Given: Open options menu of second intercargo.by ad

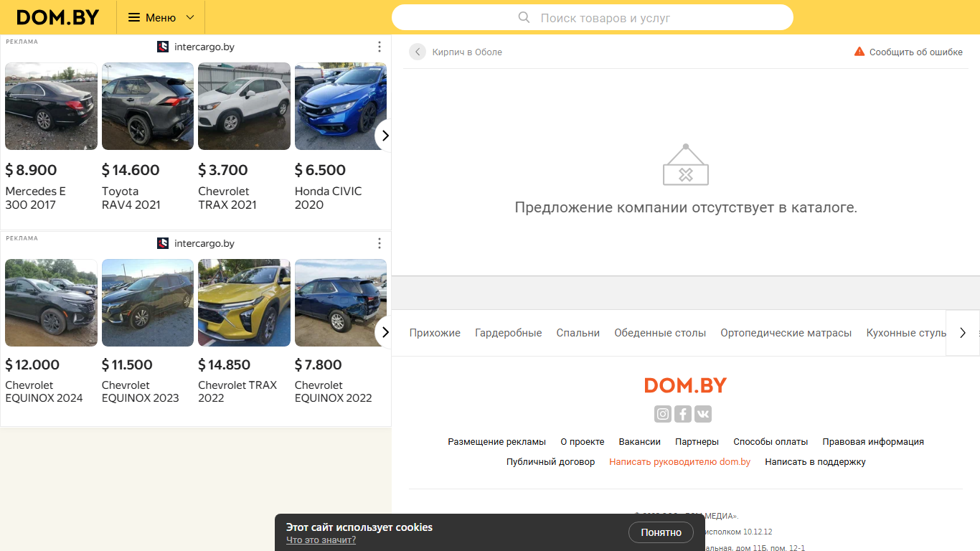Looking at the screenshot, I should (x=380, y=243).
